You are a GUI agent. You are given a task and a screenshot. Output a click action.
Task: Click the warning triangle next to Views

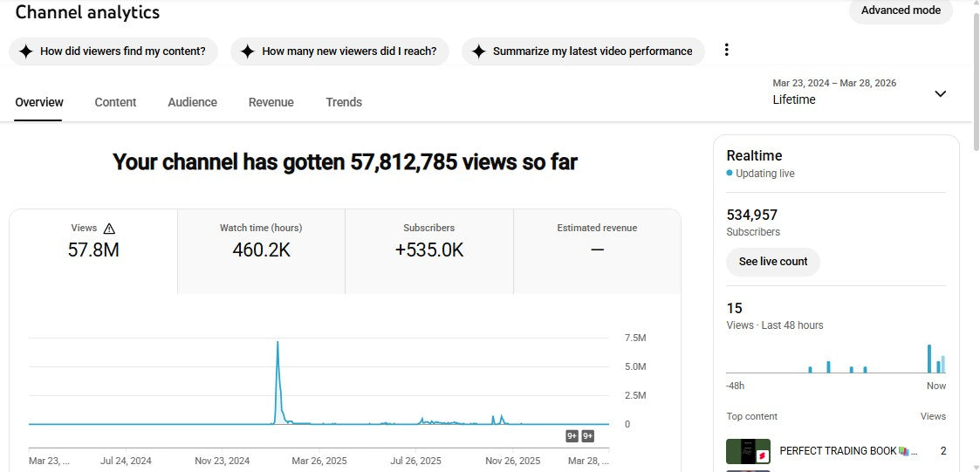pyautogui.click(x=109, y=229)
